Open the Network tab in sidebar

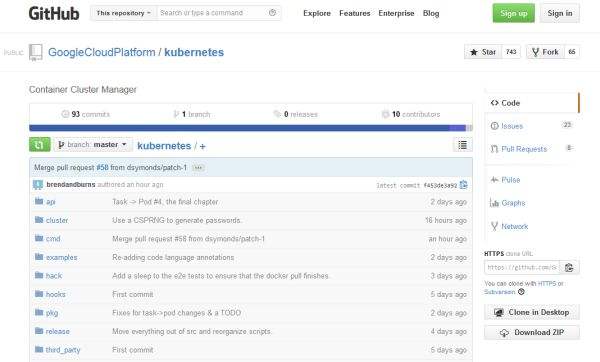pyautogui.click(x=532, y=227)
